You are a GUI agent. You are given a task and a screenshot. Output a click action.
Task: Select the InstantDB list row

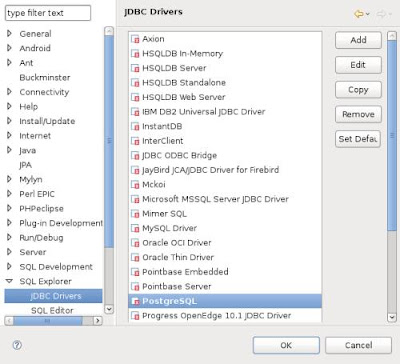click(x=225, y=126)
